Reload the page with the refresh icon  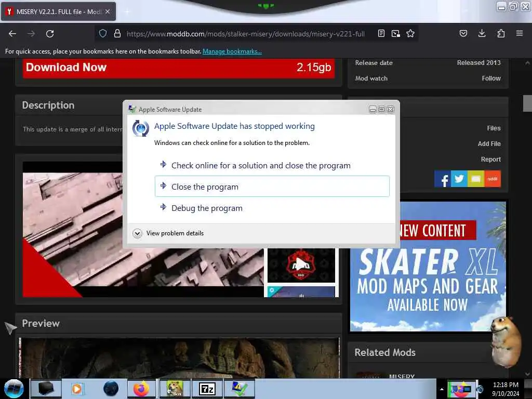(50, 34)
